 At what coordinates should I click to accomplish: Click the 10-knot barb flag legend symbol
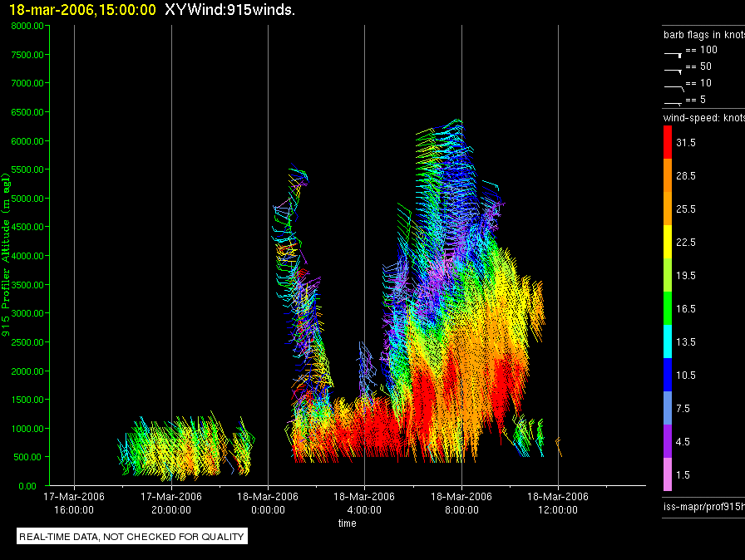pyautogui.click(x=673, y=88)
